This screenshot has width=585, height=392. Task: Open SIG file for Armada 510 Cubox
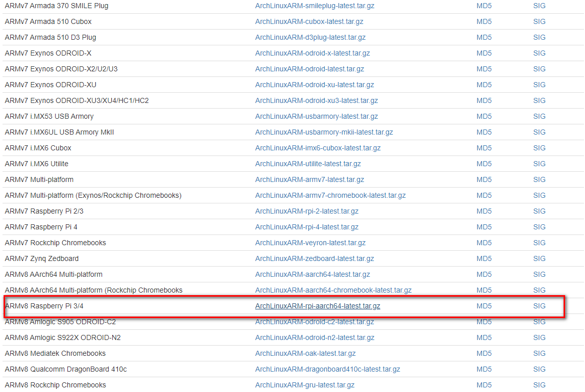pos(539,21)
